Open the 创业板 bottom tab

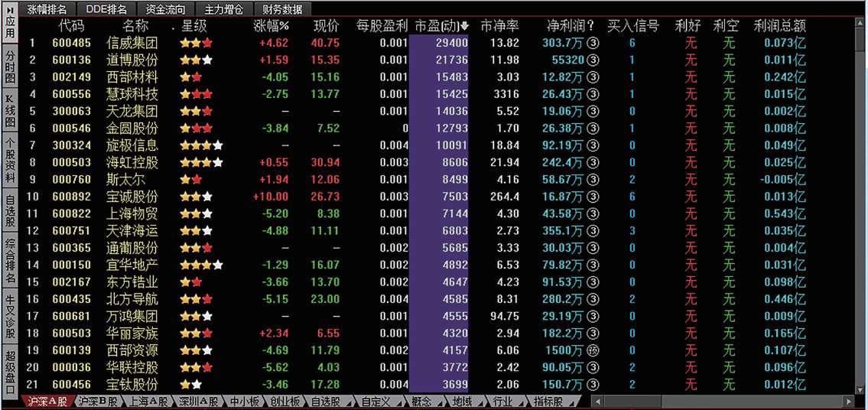286,402
